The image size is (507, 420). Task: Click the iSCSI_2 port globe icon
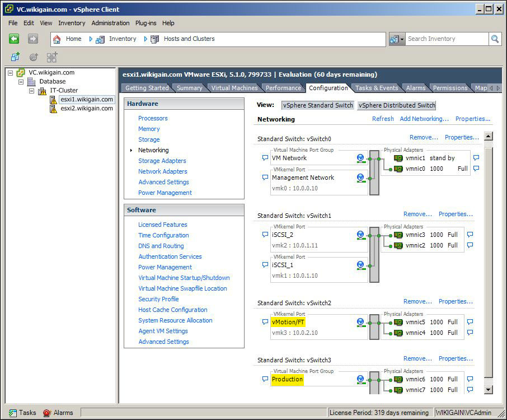point(360,235)
